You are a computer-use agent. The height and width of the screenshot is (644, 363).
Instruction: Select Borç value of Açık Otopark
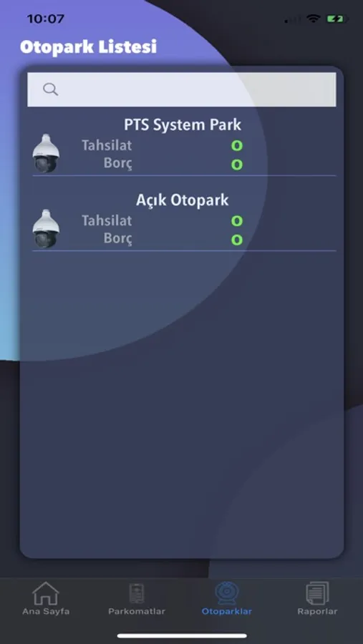coord(237,240)
